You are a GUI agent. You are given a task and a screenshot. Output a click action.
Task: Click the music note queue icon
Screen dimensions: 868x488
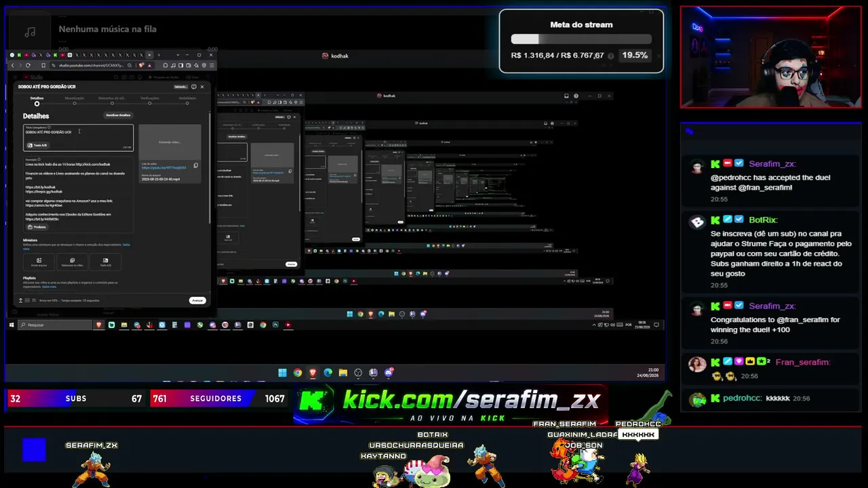(x=30, y=31)
